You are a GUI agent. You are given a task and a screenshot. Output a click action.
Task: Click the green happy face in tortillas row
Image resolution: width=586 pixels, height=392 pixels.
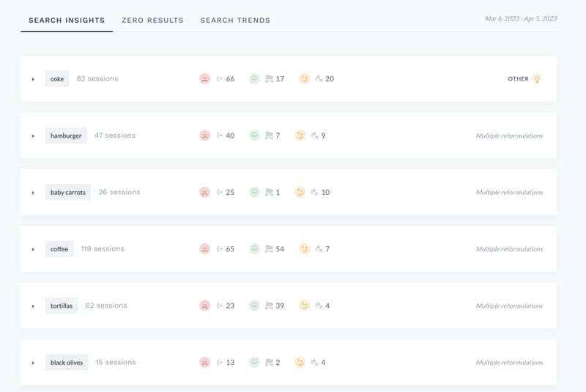[x=254, y=306]
